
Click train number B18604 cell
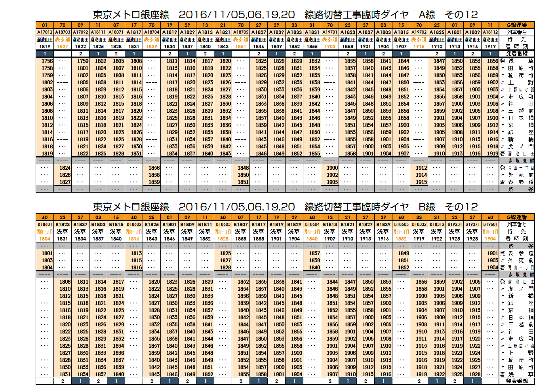(312, 224)
